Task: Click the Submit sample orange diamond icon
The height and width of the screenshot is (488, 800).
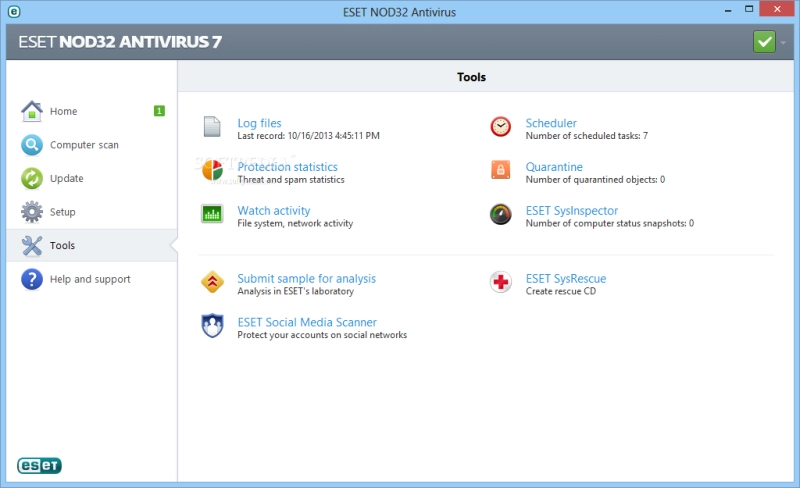Action: [x=212, y=282]
